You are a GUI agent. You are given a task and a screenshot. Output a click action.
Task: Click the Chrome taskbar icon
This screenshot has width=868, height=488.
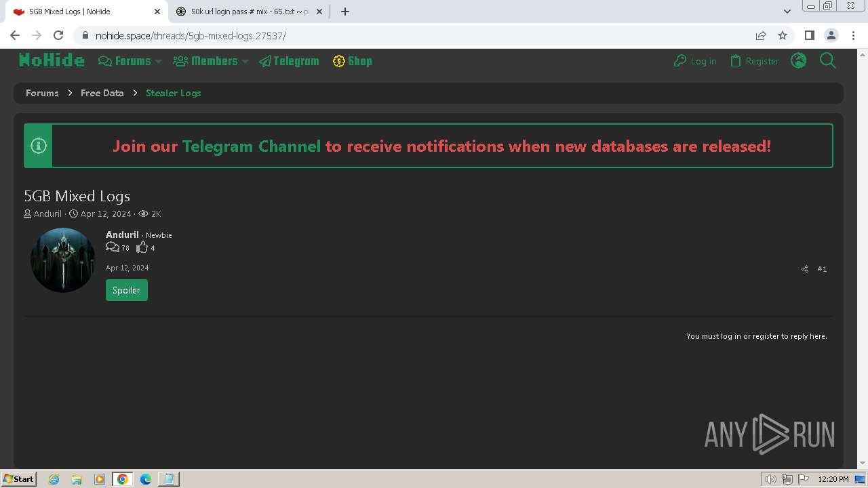(123, 479)
